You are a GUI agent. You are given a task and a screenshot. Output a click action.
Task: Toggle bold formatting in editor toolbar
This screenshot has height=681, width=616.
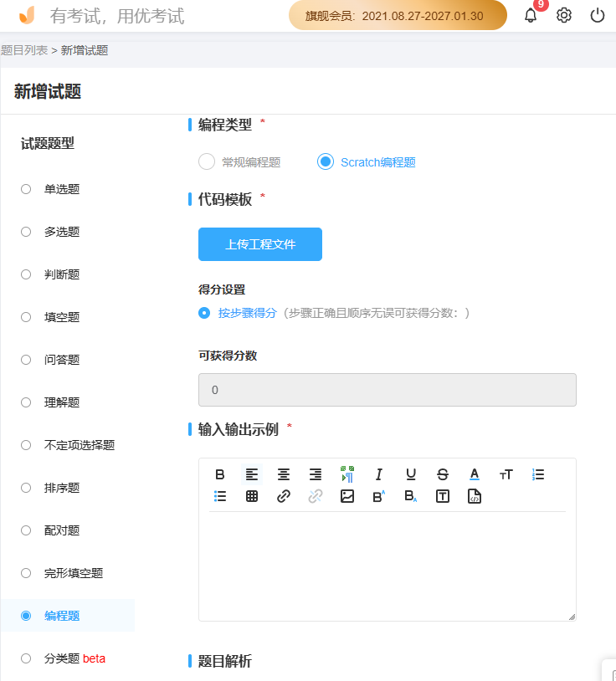220,474
